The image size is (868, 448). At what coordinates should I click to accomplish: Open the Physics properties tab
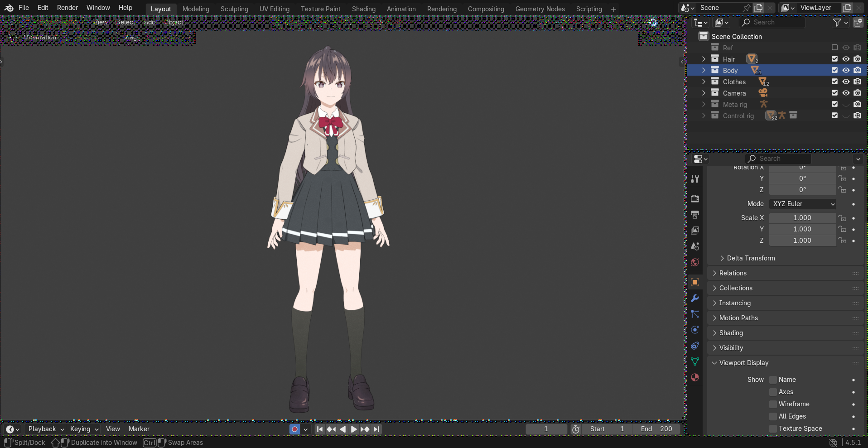pyautogui.click(x=695, y=330)
